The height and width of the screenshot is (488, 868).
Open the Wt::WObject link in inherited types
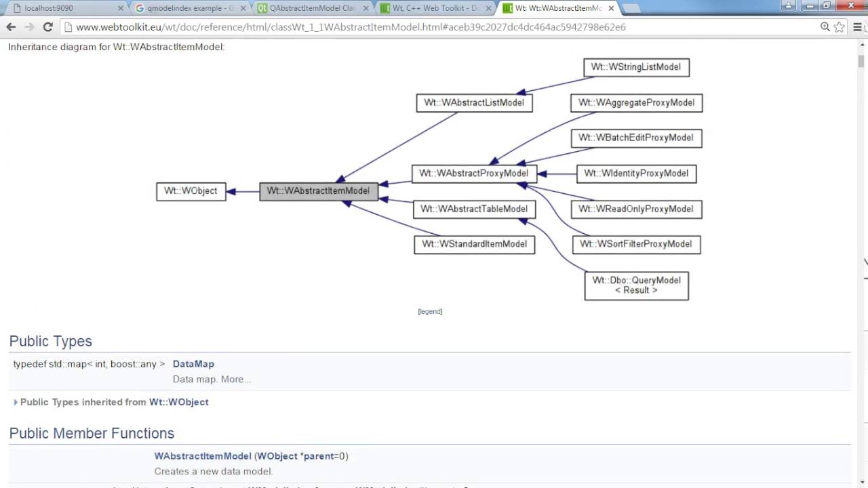pyautogui.click(x=179, y=402)
